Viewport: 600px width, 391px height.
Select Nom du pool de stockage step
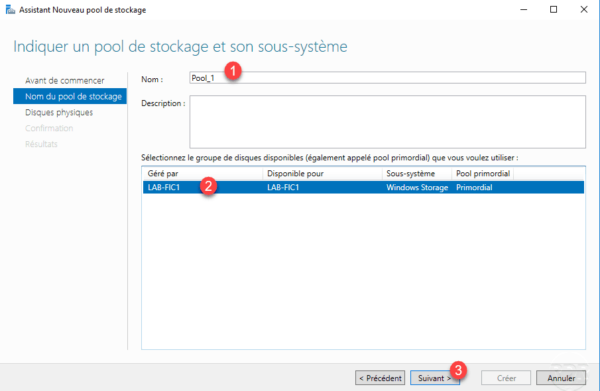point(70,96)
